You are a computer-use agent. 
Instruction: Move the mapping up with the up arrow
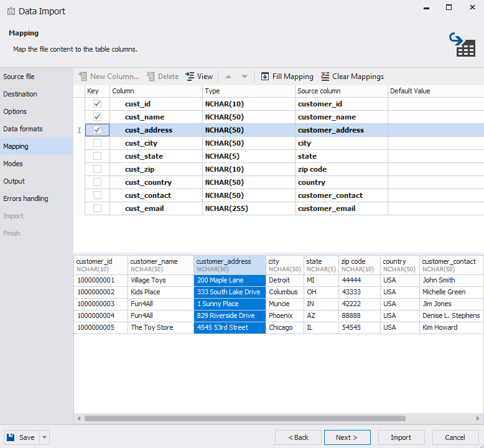coord(228,77)
